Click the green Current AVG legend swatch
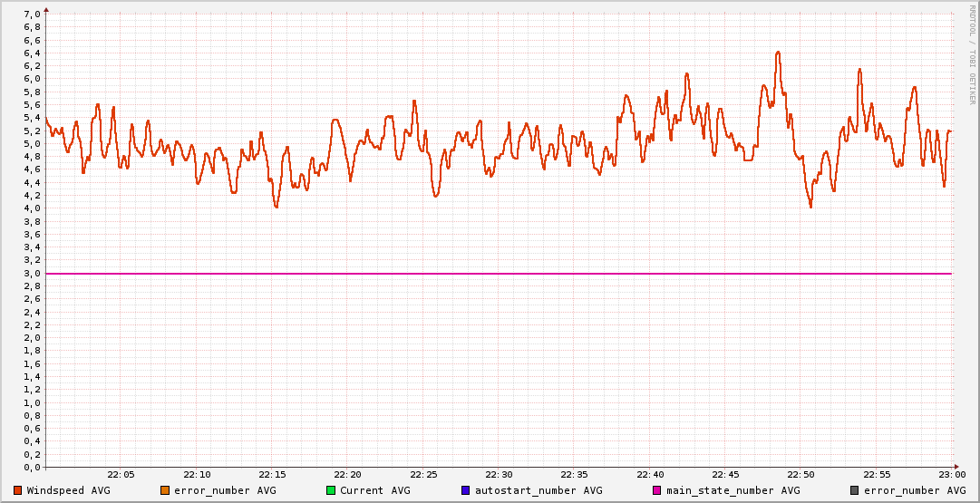Image resolution: width=980 pixels, height=503 pixels. 330,490
